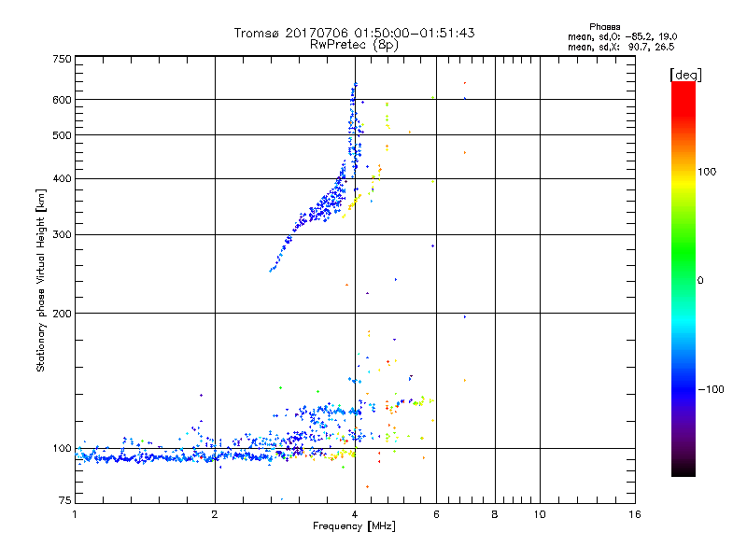Screen dimensions: 747x560
Task: Click the x-axis '6' tick label
Action: click(x=436, y=514)
